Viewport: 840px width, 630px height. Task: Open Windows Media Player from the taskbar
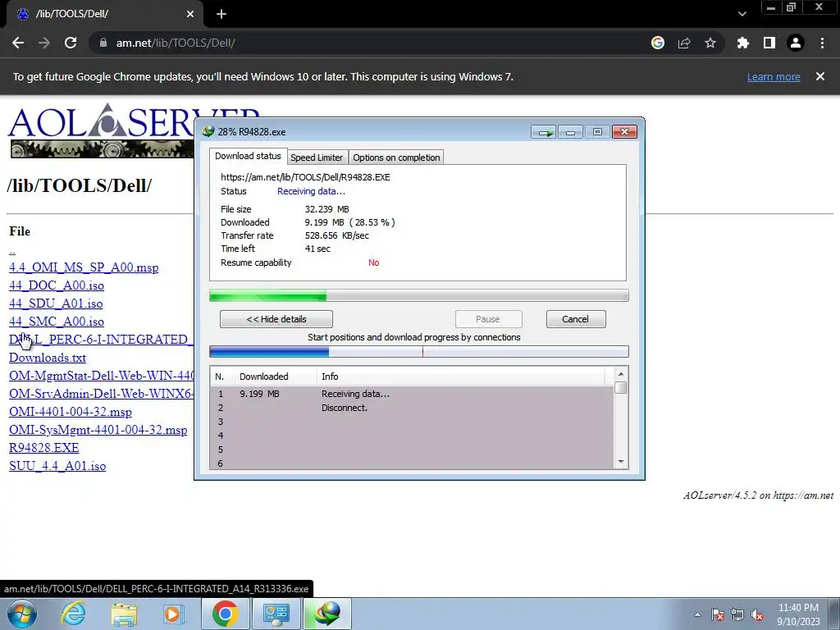[173, 614]
